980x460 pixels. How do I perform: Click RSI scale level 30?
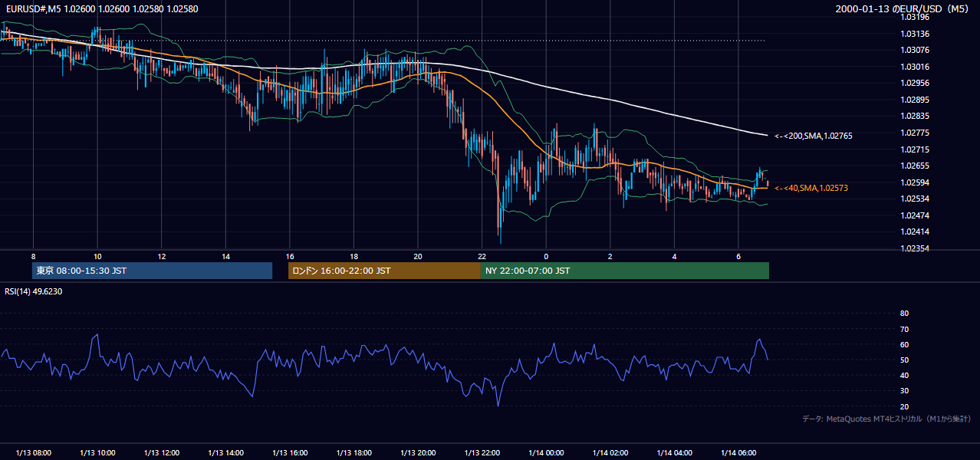coord(904,391)
